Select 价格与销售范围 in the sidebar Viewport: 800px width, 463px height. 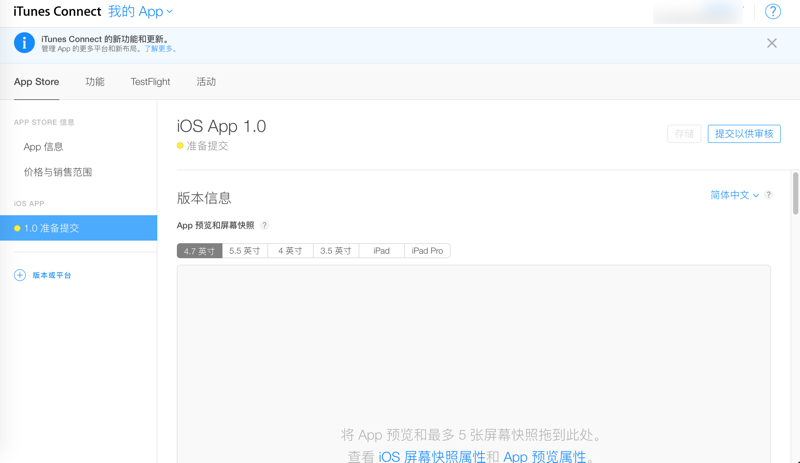[x=58, y=172]
